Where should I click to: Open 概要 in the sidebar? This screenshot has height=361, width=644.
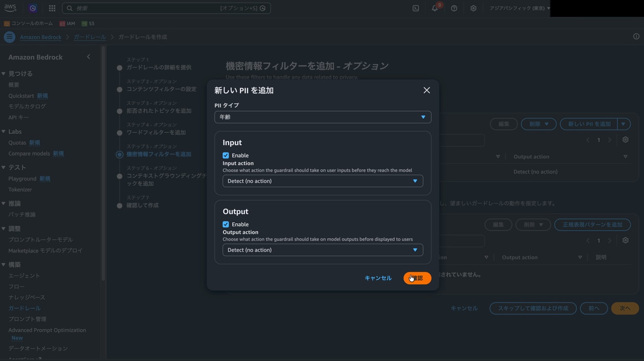[x=14, y=85]
